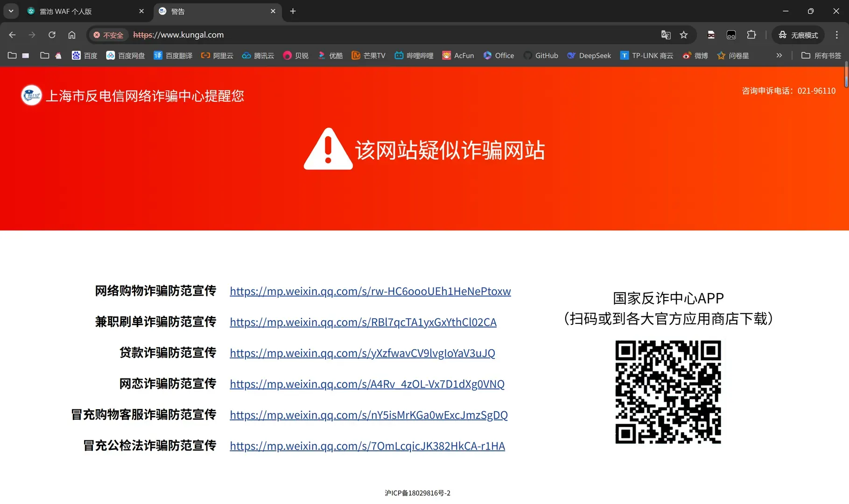Bookmark this page with the star icon
This screenshot has width=849, height=504.
click(x=684, y=35)
